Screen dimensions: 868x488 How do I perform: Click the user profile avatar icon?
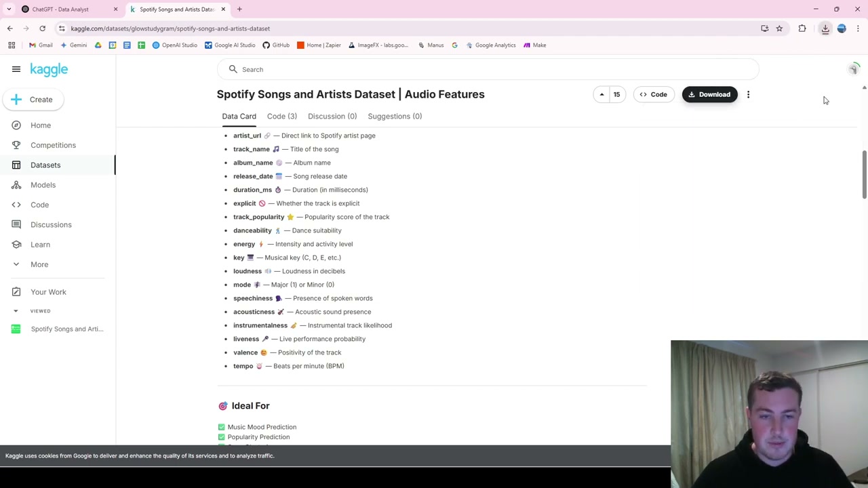point(854,69)
